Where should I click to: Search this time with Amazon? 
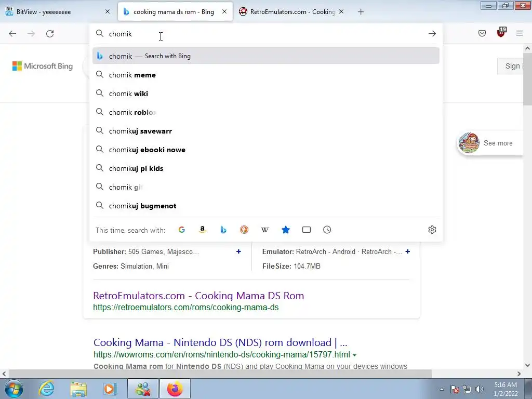point(203,230)
